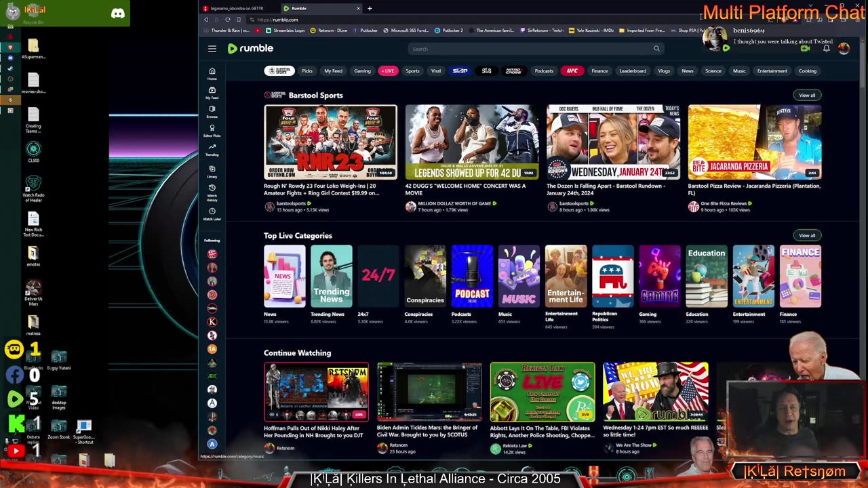Open the SuperGoo Shortcut desktop icon
Image resolution: width=868 pixels, height=488 pixels.
[84, 431]
